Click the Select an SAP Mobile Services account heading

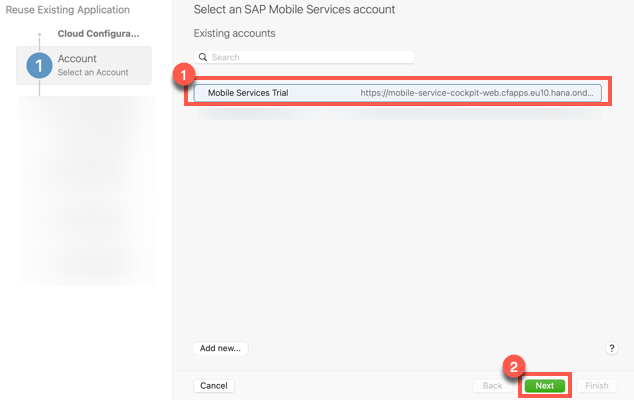pos(294,9)
